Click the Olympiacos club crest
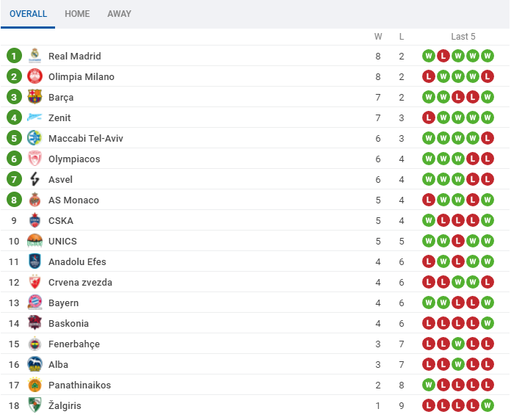 pos(35,159)
